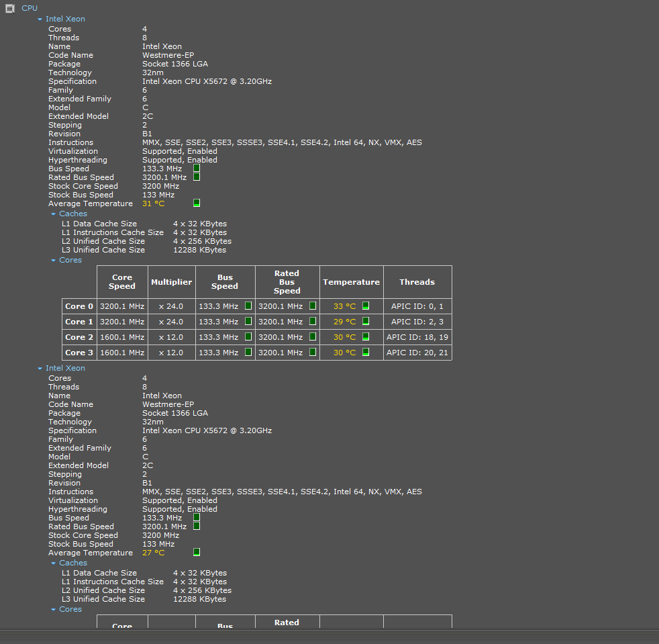
Task: Select the APIC ID: 20, 21 cell
Action: (x=417, y=353)
